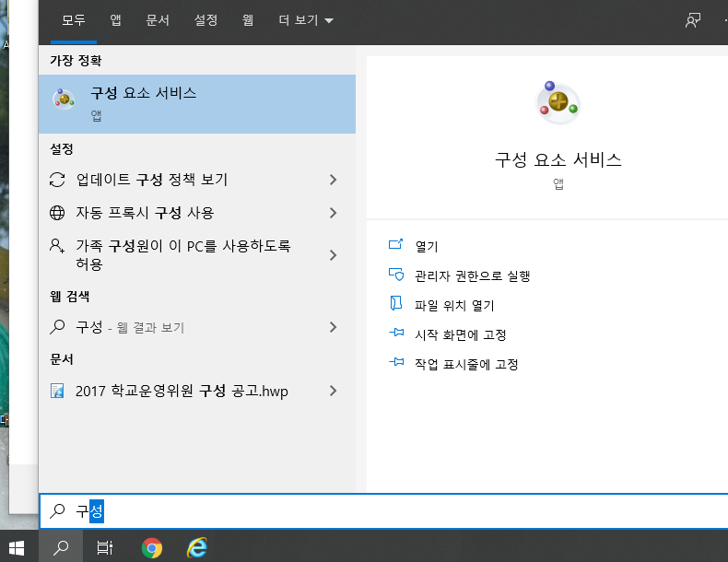
Task: Switch to the 설정 tab
Action: (205, 20)
